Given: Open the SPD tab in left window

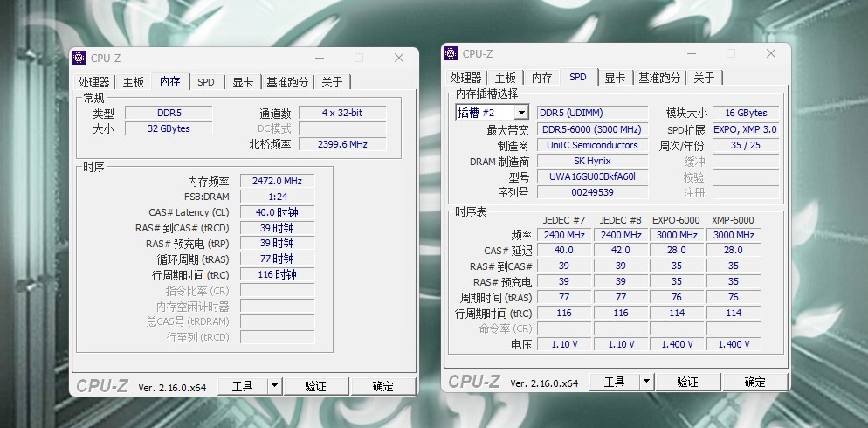Looking at the screenshot, I should tap(206, 82).
